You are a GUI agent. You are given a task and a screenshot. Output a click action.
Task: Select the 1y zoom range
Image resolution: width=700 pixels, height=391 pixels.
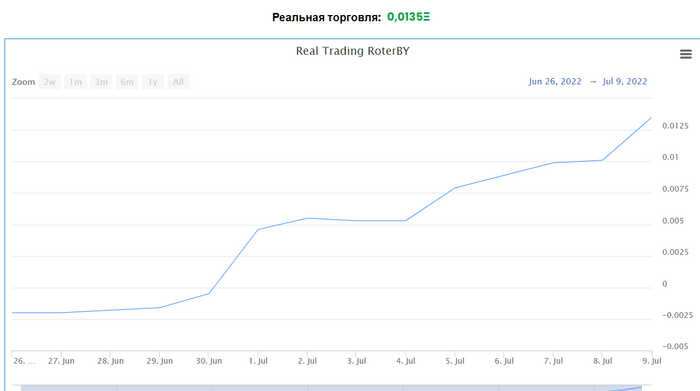tap(153, 82)
